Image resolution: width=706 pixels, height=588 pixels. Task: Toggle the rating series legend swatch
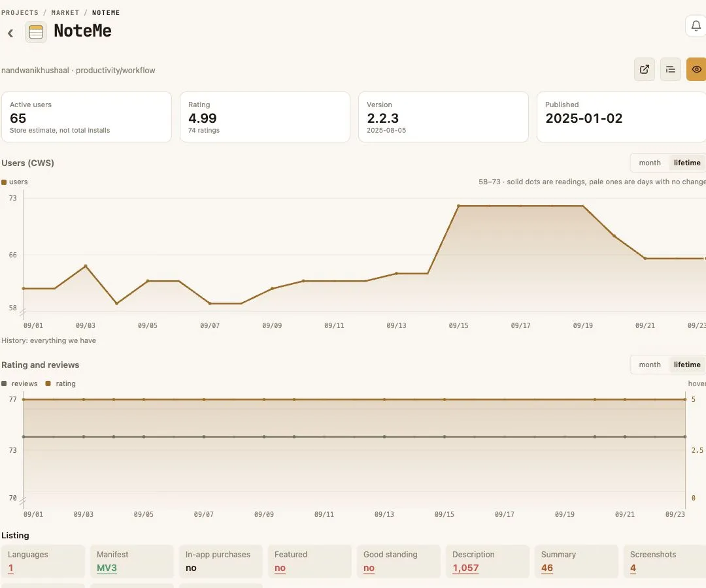48,384
